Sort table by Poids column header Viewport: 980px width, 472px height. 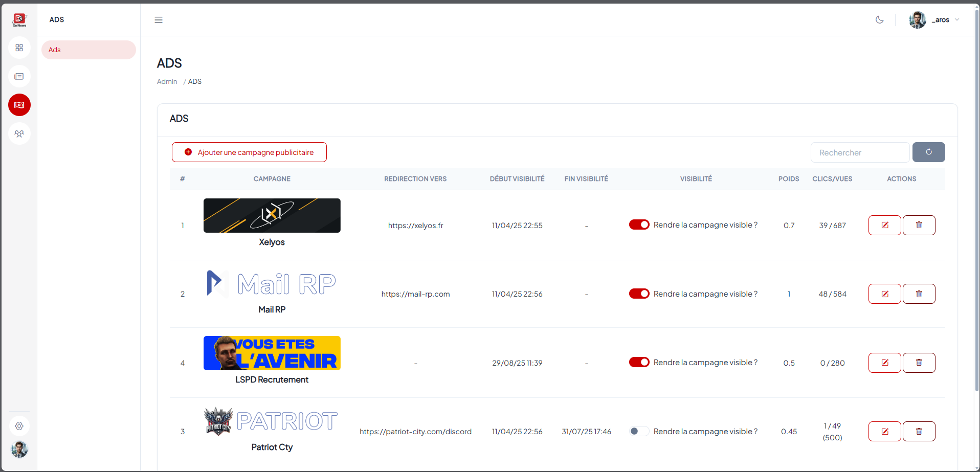point(788,179)
